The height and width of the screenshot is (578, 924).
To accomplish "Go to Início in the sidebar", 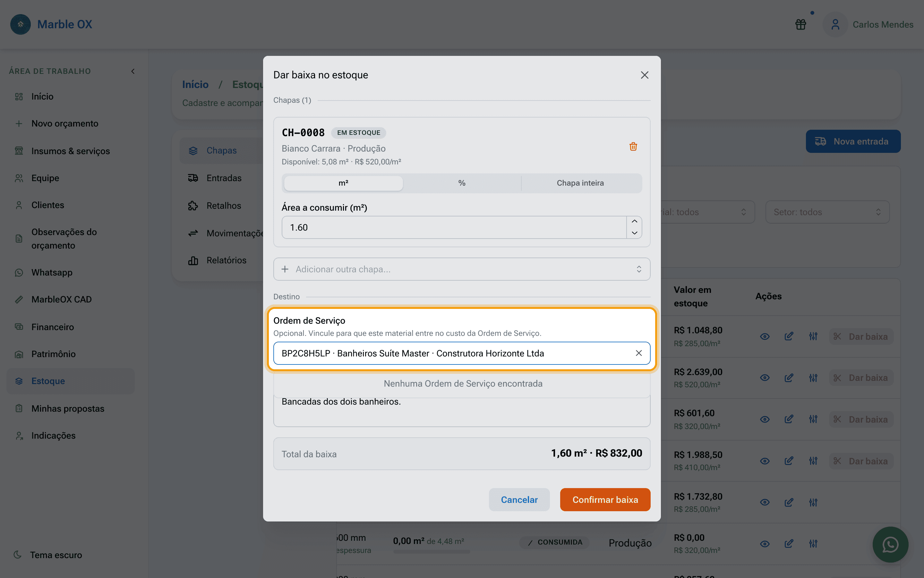I will point(71,96).
